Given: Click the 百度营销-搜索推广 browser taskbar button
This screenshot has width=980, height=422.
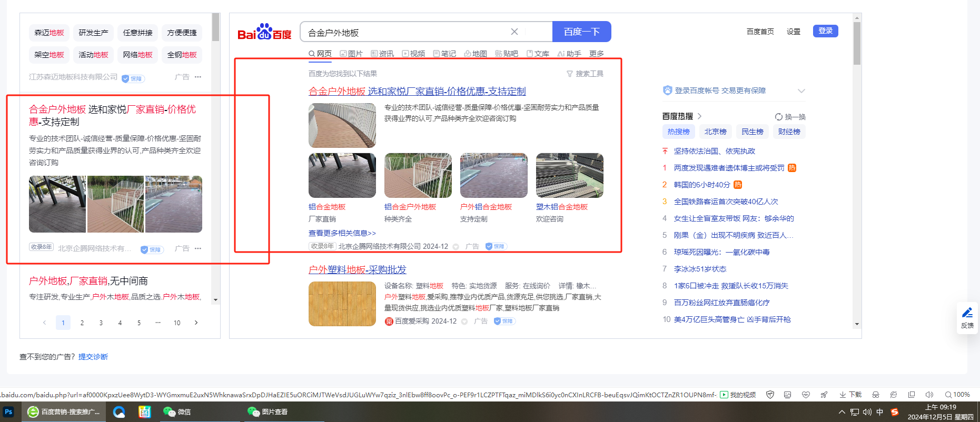Looking at the screenshot, I should [64, 412].
